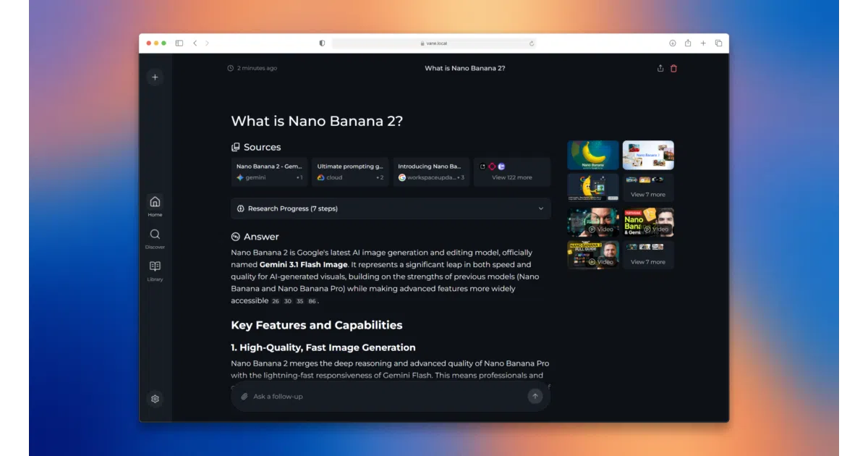Image resolution: width=868 pixels, height=456 pixels.
Task: Open the 'Introducing Nano Ba...' source card
Action: tap(431, 172)
